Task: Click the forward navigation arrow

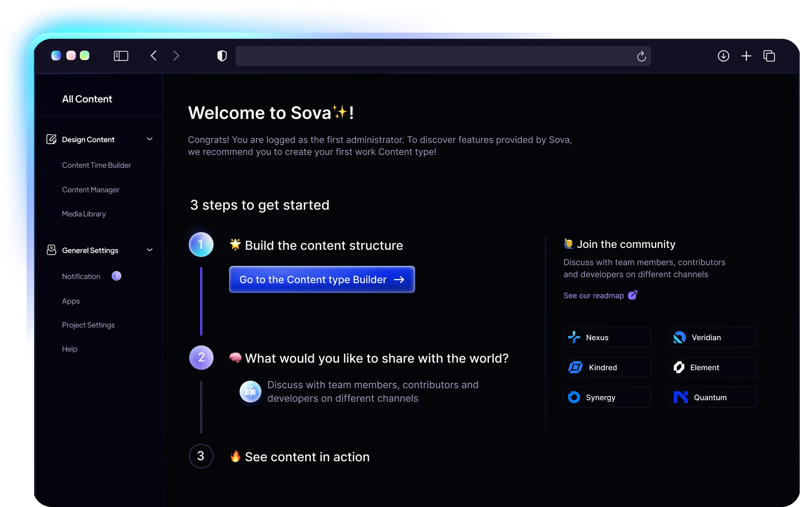Action: pos(176,56)
